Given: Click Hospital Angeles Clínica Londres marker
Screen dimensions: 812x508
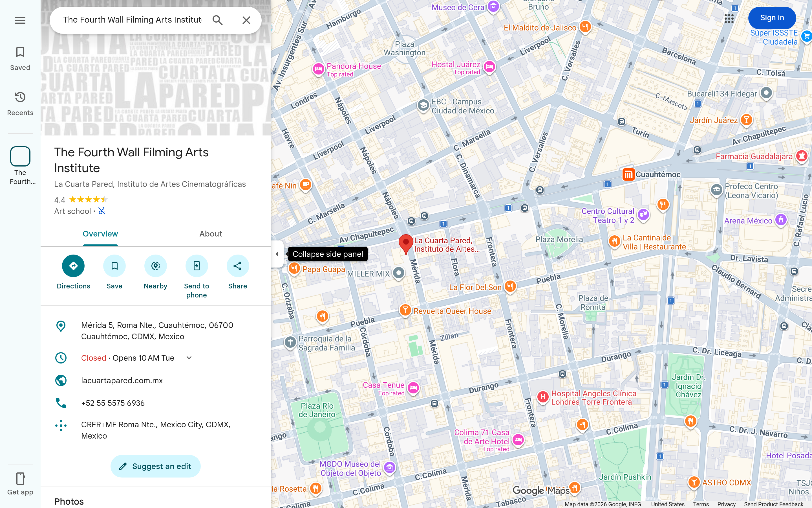Looking at the screenshot, I should (542, 397).
